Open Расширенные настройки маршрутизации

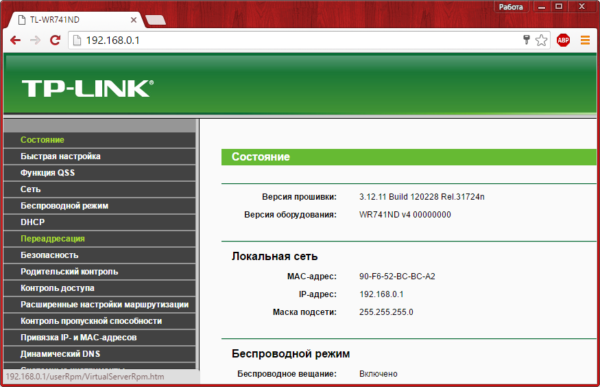pos(99,304)
